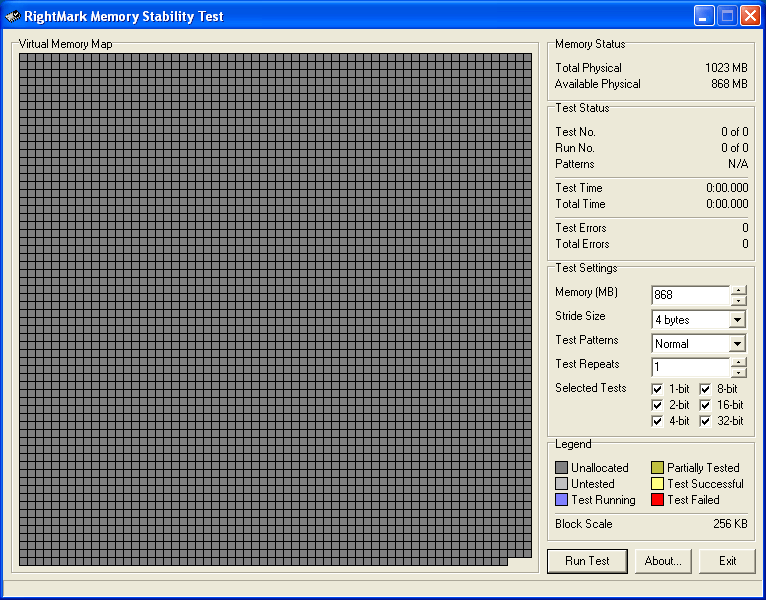Click the 'Virtual Memory Map' group title

tap(65, 44)
